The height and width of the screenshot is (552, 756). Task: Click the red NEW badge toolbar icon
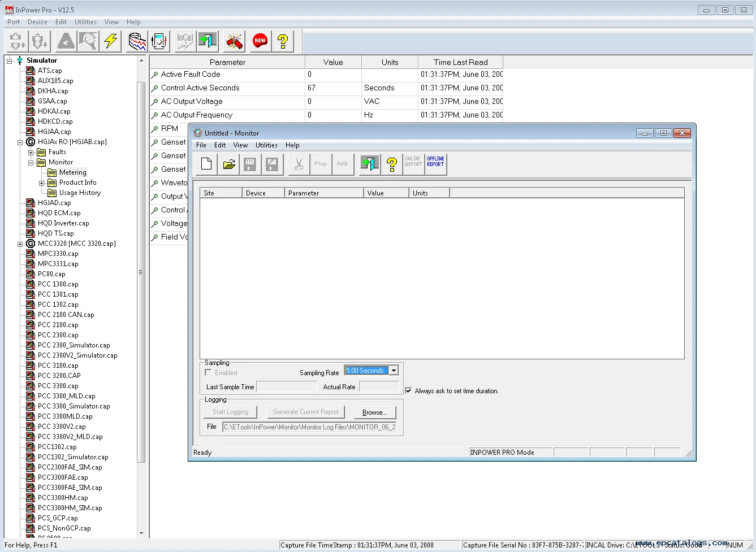pos(260,41)
